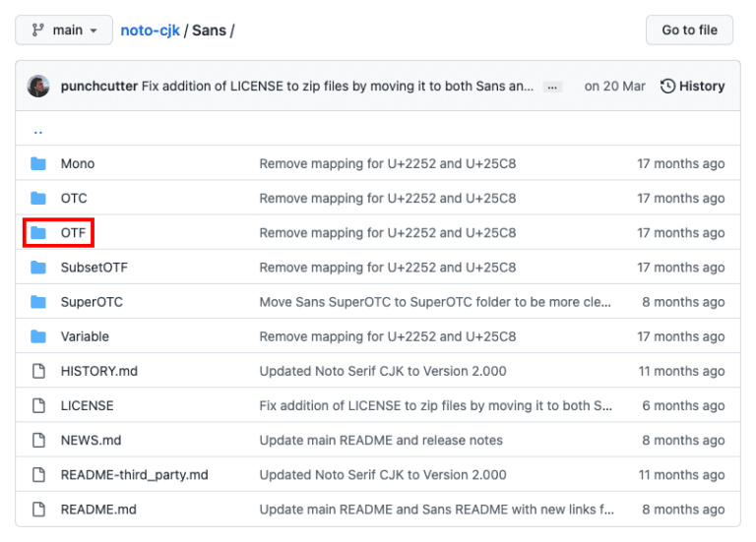
Task: Click the OTC folder icon
Action: [38, 199]
